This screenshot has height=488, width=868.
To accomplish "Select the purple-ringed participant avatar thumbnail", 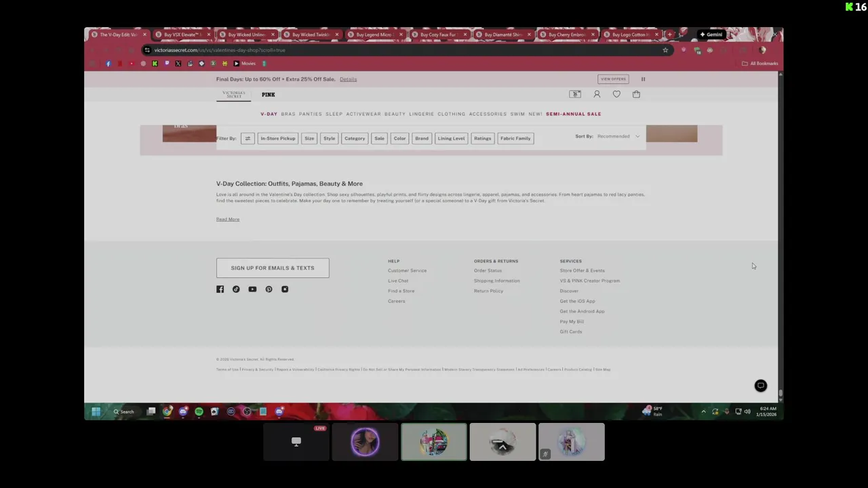I will (365, 442).
